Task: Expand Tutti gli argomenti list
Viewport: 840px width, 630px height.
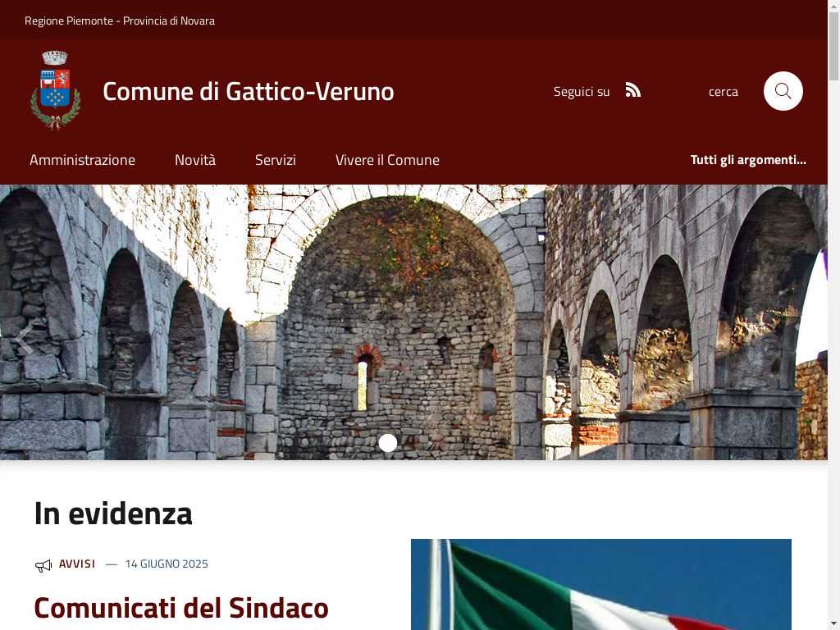Action: [748, 160]
